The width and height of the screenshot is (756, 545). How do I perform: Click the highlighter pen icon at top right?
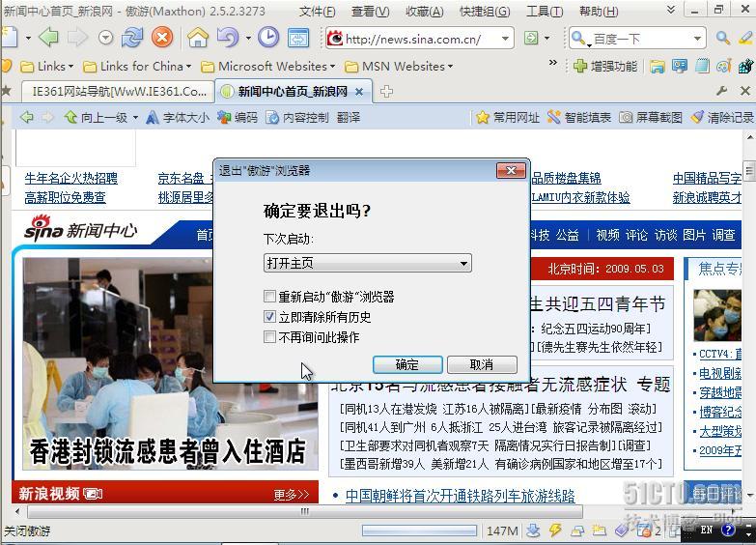745,38
